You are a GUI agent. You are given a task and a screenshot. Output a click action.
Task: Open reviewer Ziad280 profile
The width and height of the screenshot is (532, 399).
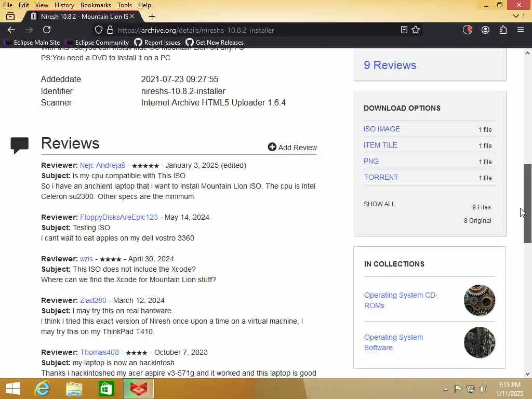[x=93, y=300]
